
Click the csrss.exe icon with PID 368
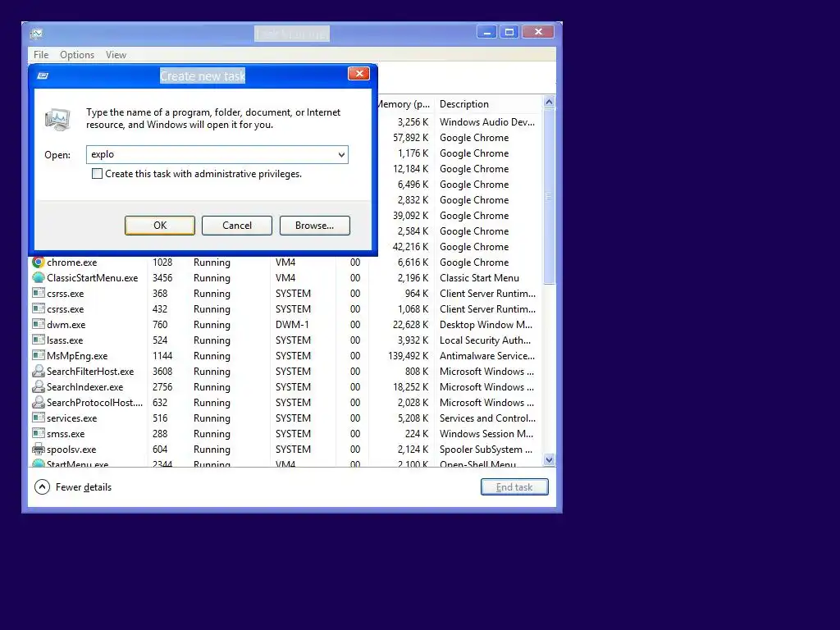pos(38,294)
